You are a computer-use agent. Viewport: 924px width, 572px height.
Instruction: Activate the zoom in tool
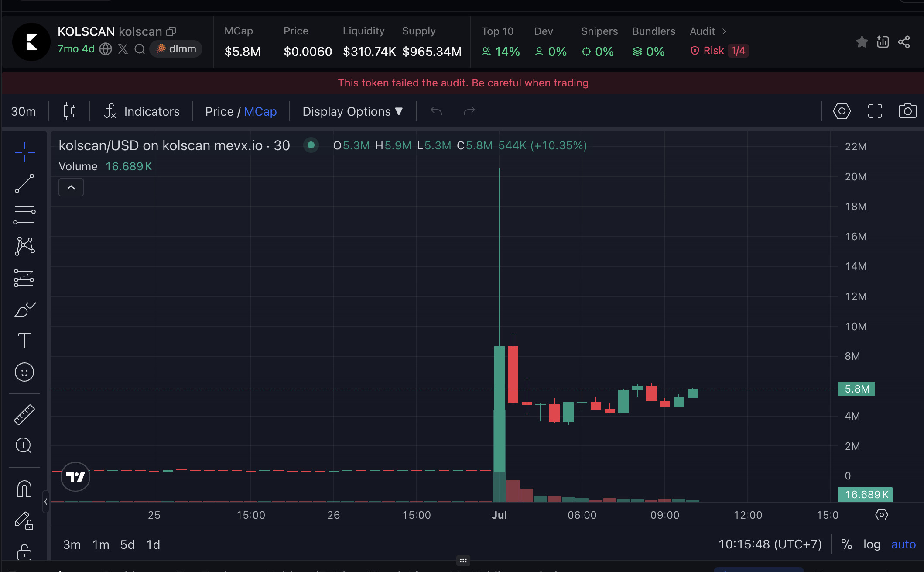click(24, 446)
